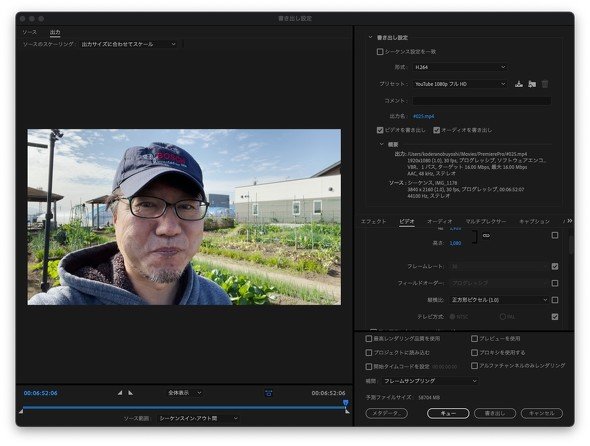Switch to the ソース tab

(x=29, y=32)
